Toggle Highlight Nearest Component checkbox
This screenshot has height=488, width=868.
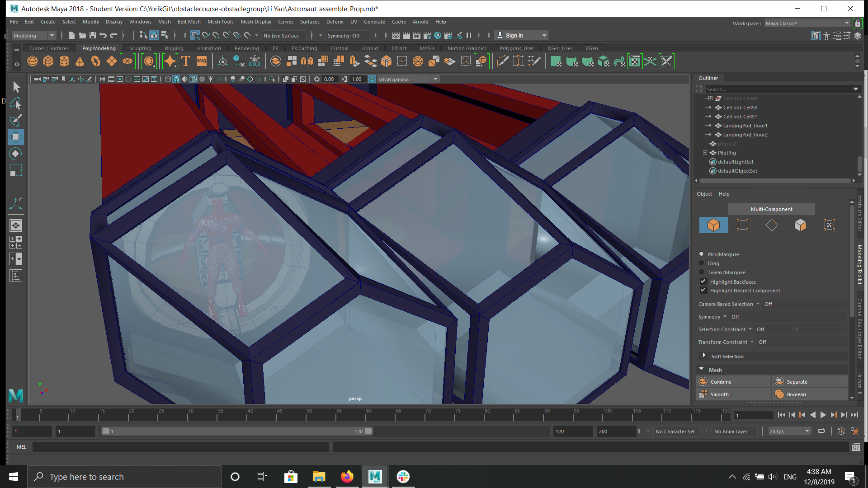click(x=703, y=290)
